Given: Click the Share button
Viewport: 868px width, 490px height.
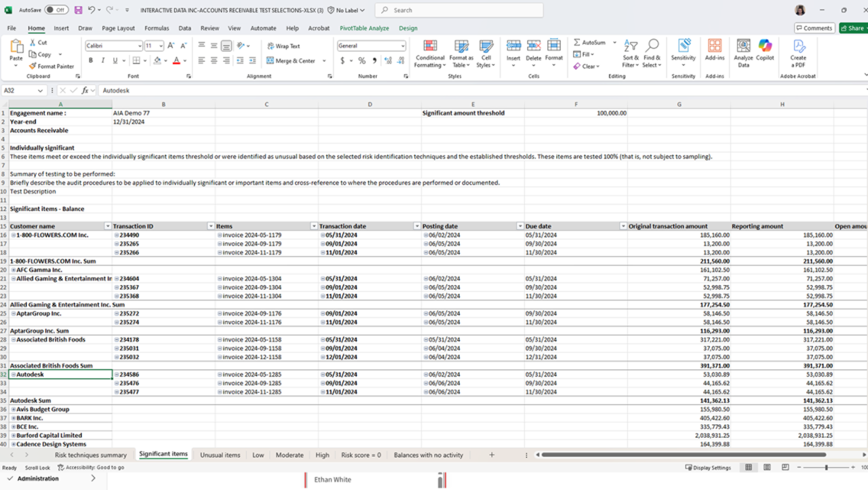Looking at the screenshot, I should [x=852, y=29].
